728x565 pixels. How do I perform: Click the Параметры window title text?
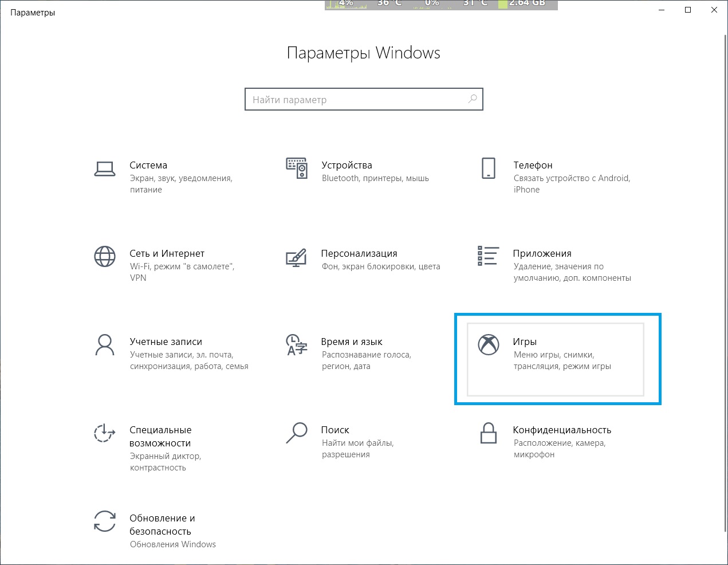point(33,12)
